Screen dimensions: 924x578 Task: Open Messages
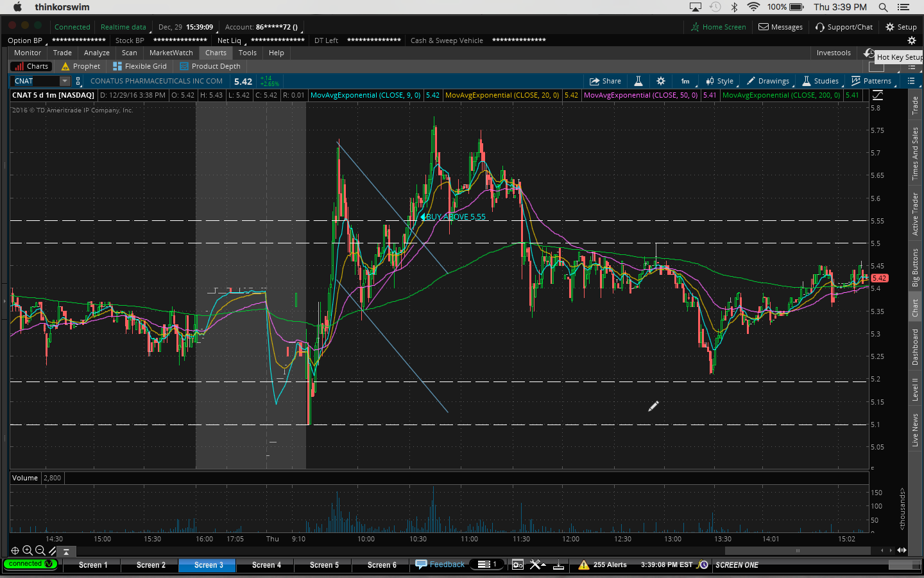pyautogui.click(x=780, y=27)
